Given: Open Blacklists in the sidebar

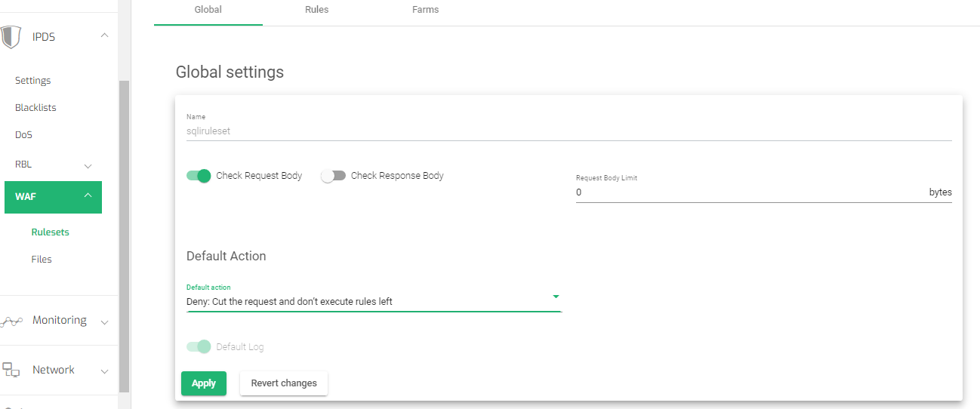Looking at the screenshot, I should coord(35,108).
